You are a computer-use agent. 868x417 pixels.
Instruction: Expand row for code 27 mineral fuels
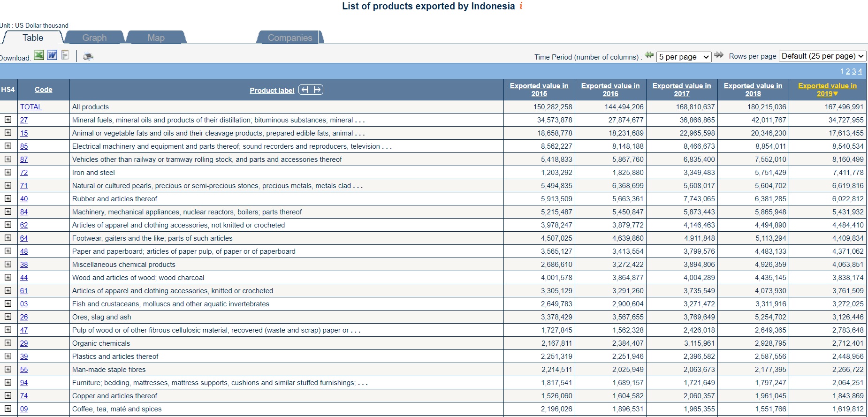pos(8,120)
